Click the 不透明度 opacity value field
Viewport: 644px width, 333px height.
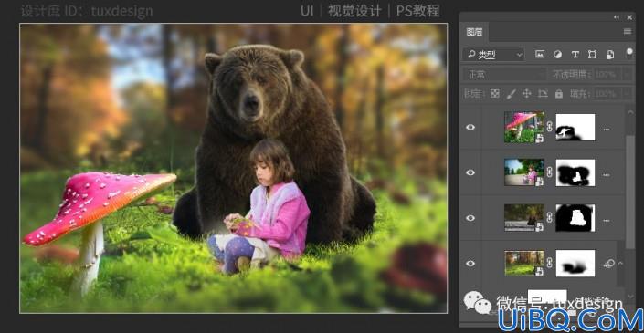(x=607, y=75)
